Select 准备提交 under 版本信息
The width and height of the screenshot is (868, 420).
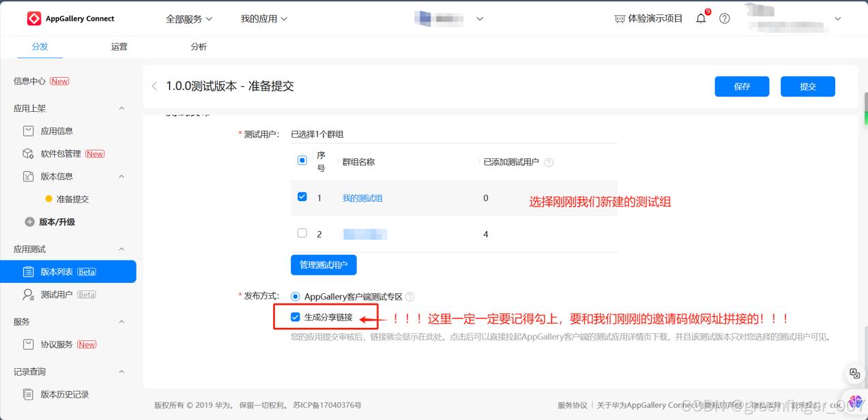pyautogui.click(x=72, y=199)
